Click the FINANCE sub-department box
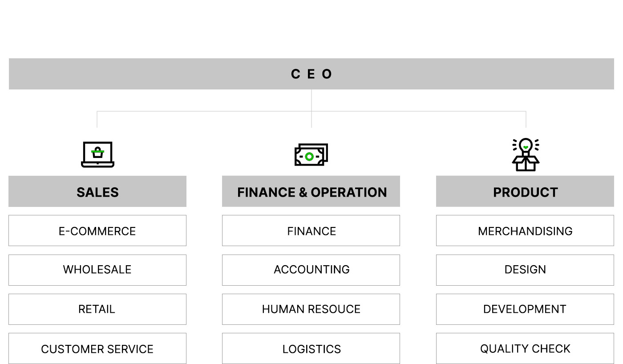Screen dimensions: 623x364 click(311, 231)
